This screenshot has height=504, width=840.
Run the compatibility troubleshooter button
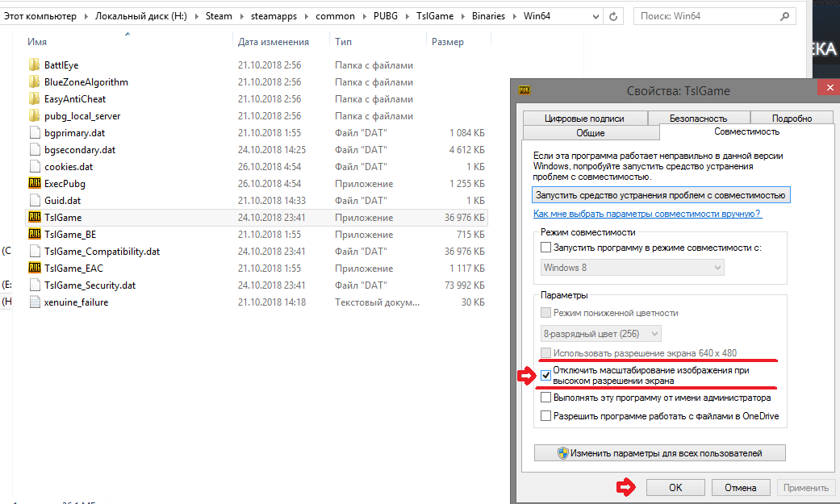(661, 195)
